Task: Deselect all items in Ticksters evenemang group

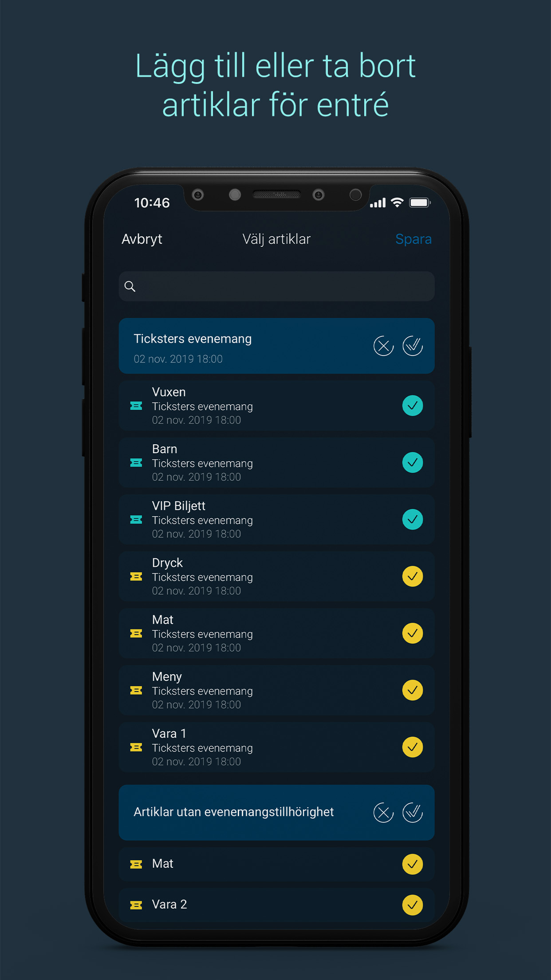Action: coord(383,346)
